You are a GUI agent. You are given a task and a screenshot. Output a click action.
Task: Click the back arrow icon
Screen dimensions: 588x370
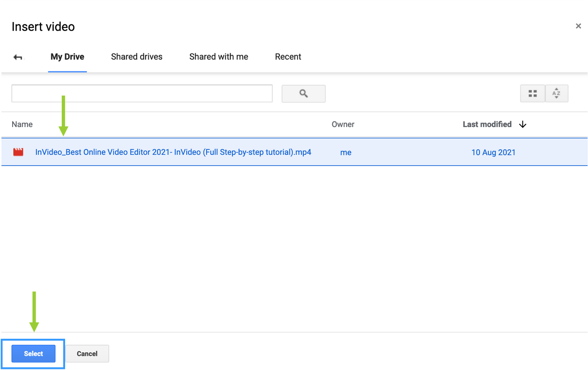point(18,56)
